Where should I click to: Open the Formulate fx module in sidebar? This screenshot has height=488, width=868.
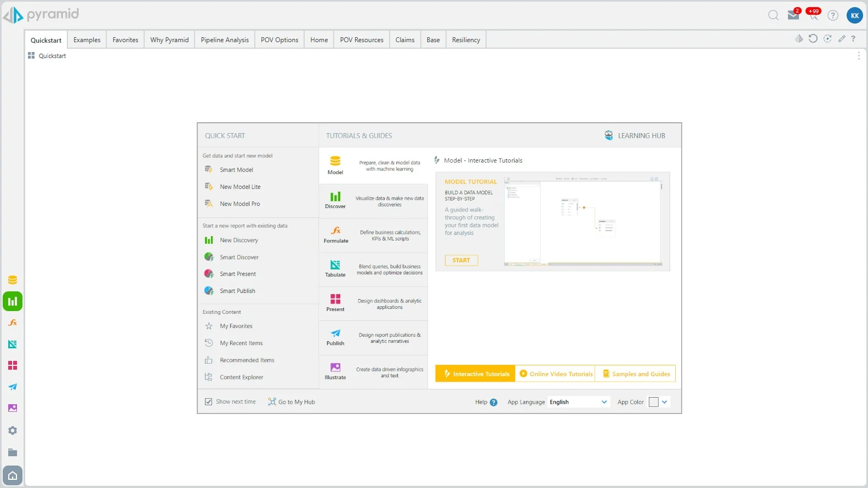tap(13, 323)
